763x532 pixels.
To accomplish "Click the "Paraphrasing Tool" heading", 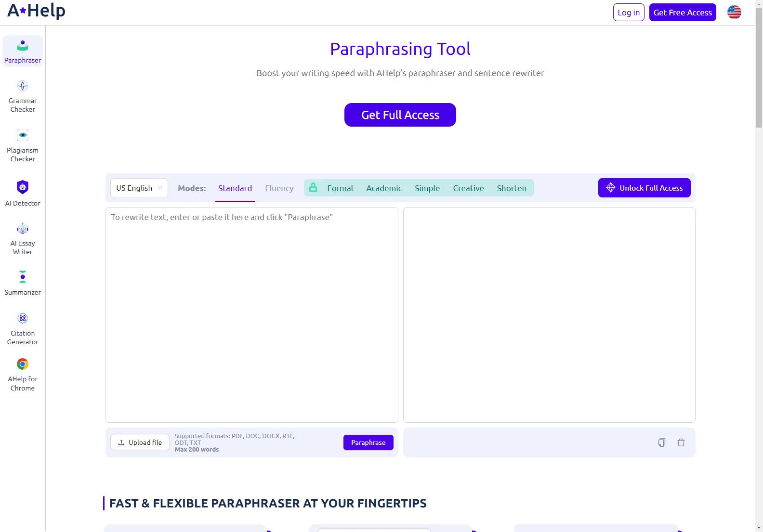I will pos(400,49).
